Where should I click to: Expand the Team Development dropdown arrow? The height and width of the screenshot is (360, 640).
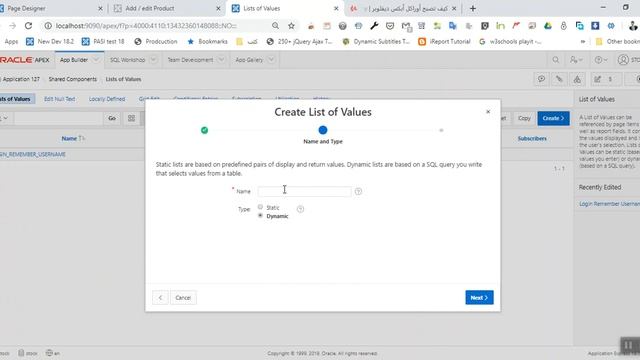coord(221,60)
